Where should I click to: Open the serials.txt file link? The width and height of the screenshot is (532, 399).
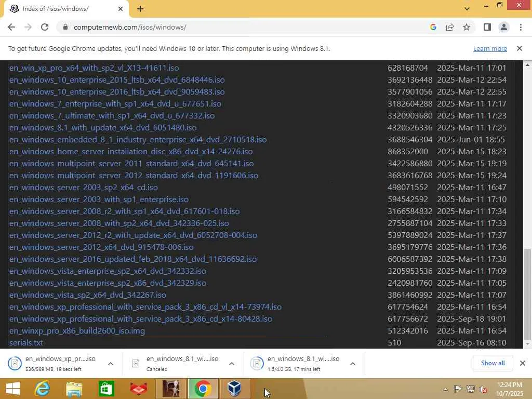click(26, 343)
